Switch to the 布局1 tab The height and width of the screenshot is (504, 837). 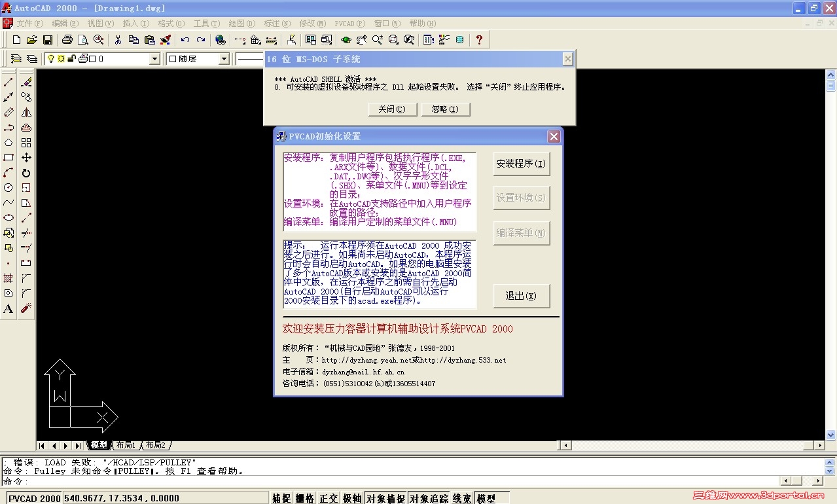point(125,445)
